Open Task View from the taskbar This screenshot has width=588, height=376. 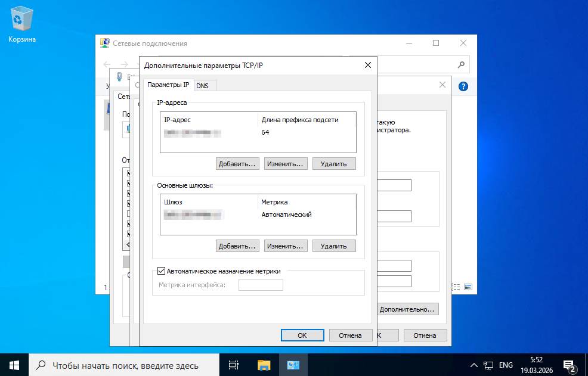pyautogui.click(x=234, y=365)
